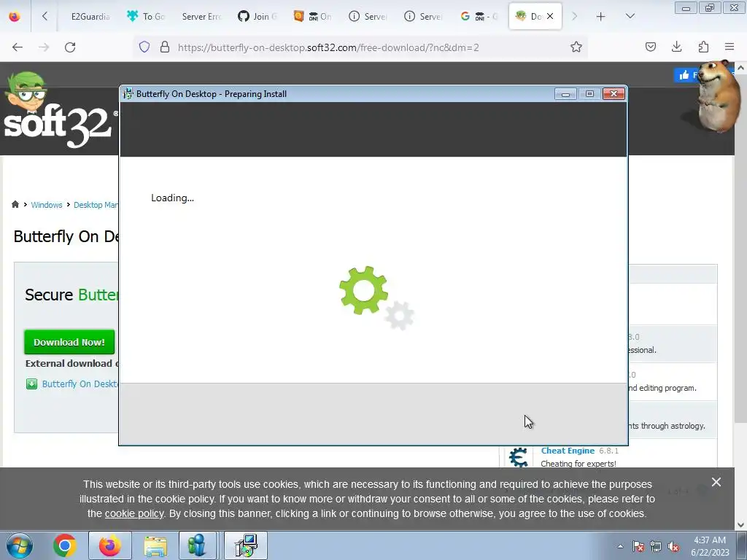This screenshot has height=560, width=747.
Task: Switch to the Google search tab
Action: [x=479, y=16]
